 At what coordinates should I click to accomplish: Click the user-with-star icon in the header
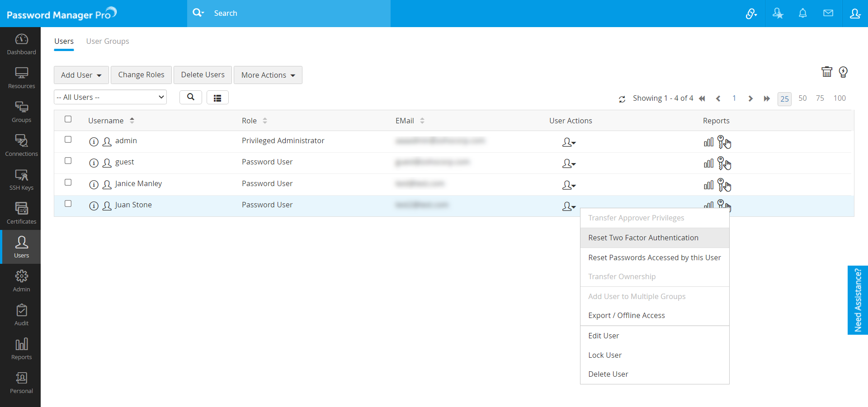click(x=778, y=14)
